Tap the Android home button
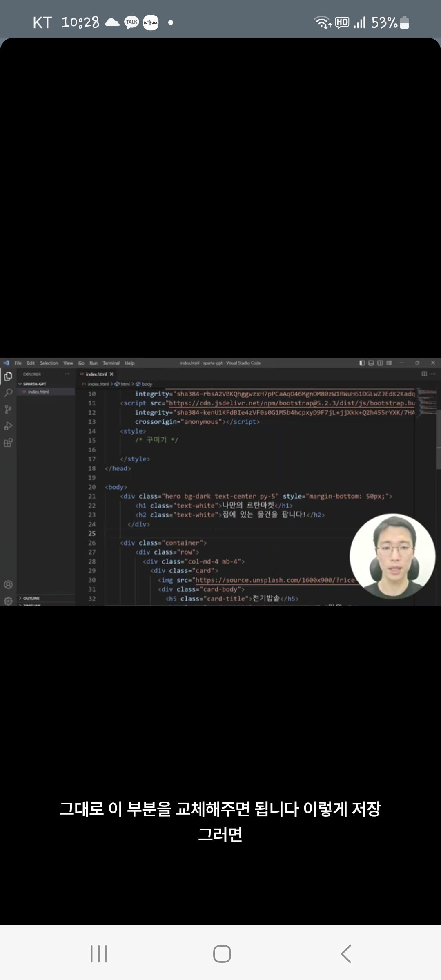The image size is (441, 980). point(222,954)
